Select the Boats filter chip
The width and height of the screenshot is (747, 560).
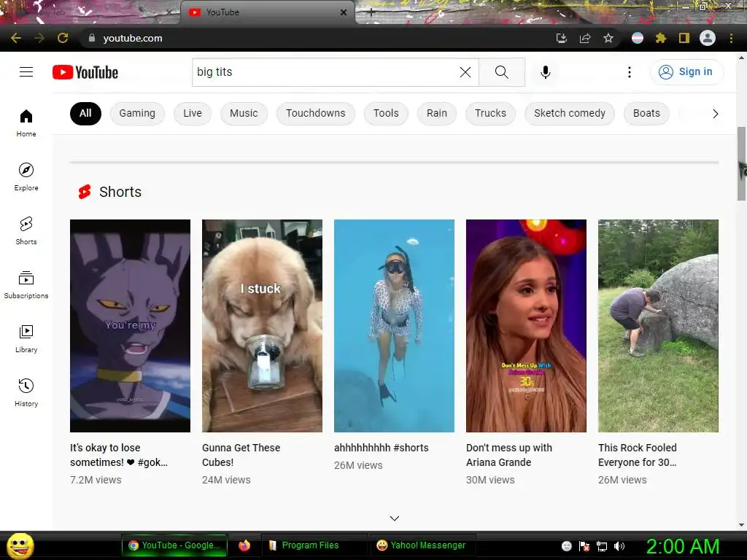pyautogui.click(x=646, y=113)
